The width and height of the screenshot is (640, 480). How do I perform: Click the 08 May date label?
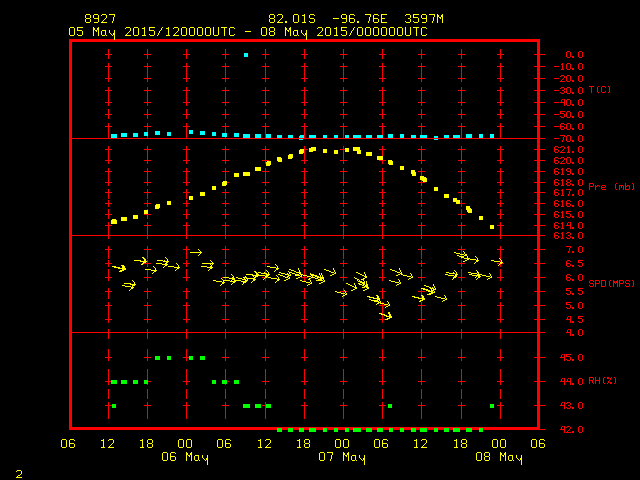point(499,457)
